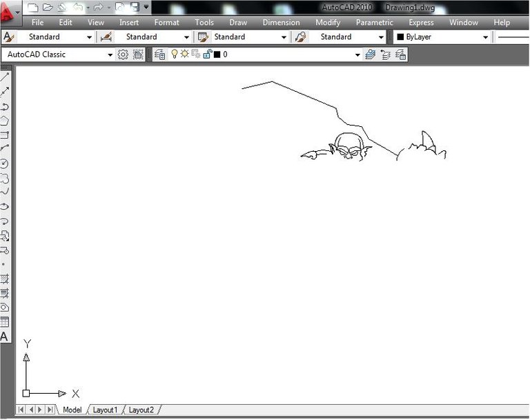Select the Spline tool
The width and height of the screenshot is (530, 420).
pyautogui.click(x=5, y=192)
